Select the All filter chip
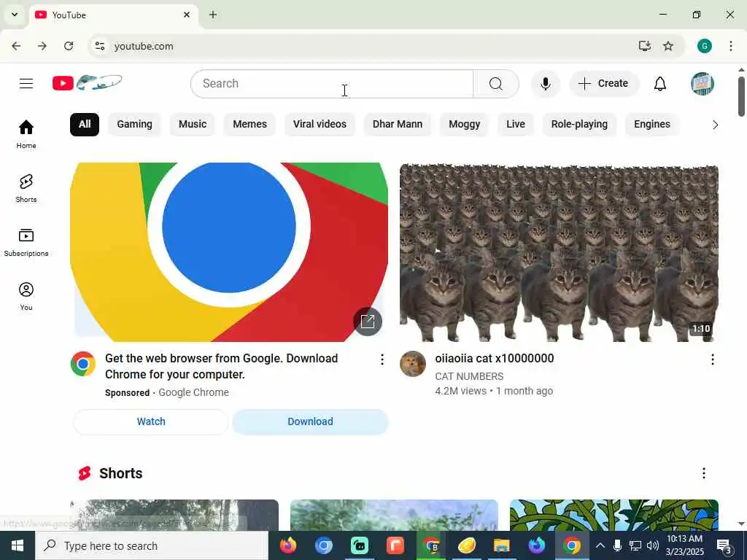 point(85,124)
